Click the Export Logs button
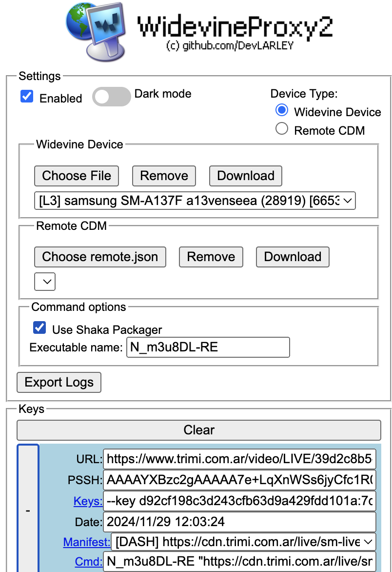Screen dimensions: 392x572 point(59,382)
